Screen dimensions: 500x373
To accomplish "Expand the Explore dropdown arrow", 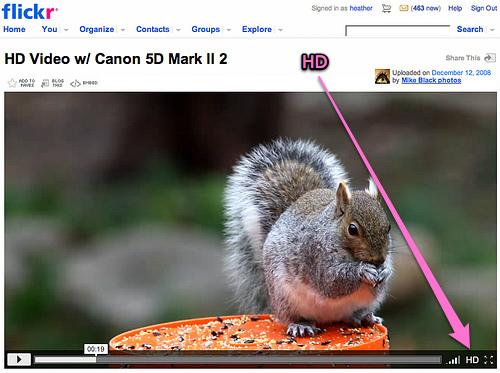I will [x=280, y=30].
